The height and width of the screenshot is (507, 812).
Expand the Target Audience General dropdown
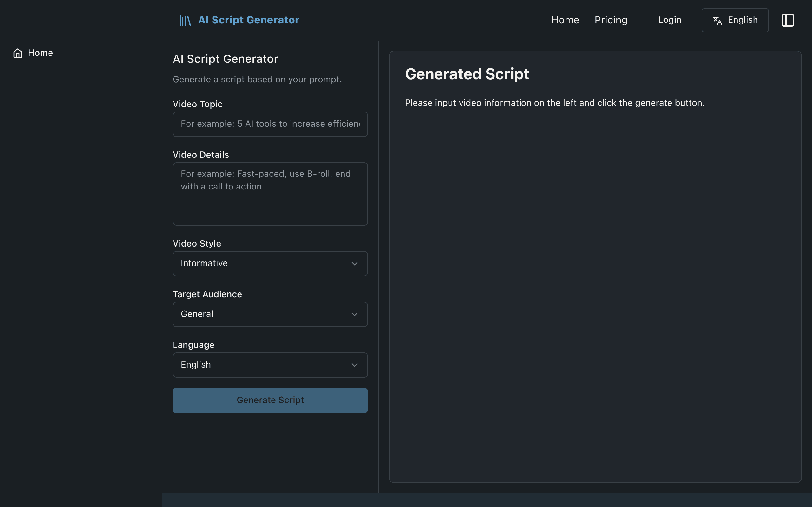[x=270, y=314]
